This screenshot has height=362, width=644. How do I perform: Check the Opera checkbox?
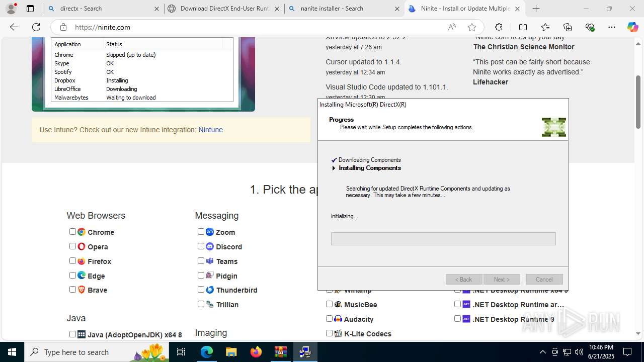pos(72,246)
